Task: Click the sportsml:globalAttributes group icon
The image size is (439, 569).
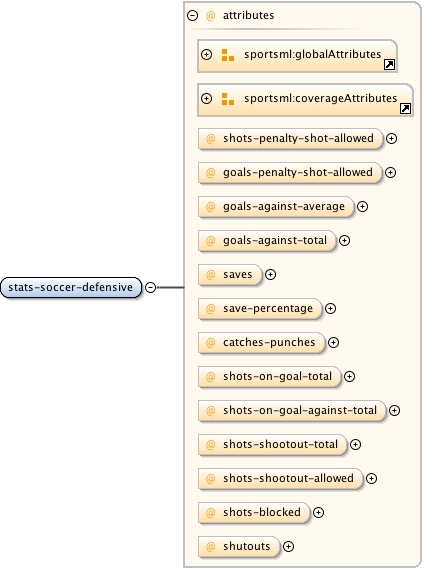Action: [x=228, y=55]
